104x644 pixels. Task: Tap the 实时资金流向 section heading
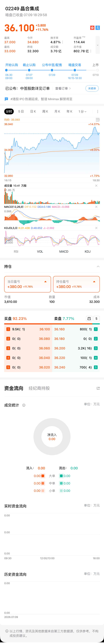(15, 506)
